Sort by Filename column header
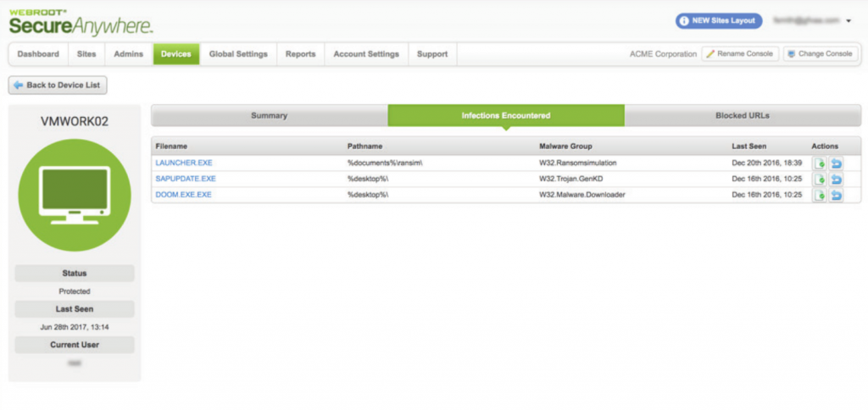 [171, 147]
